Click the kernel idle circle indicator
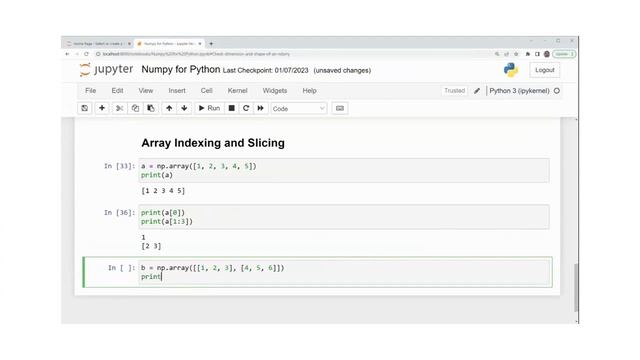 pos(557,91)
